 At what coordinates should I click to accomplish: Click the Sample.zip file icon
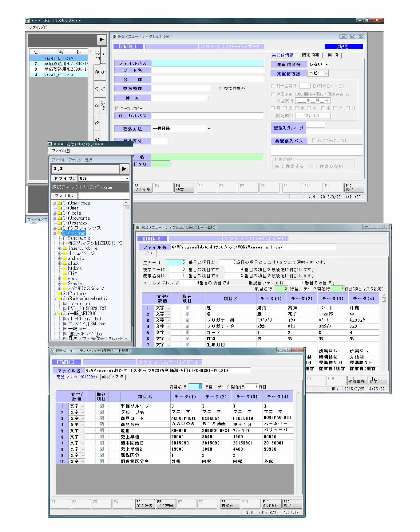(65, 238)
